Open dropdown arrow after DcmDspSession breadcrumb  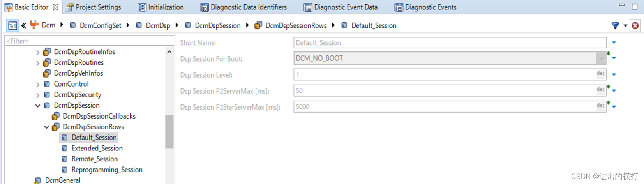(247, 25)
